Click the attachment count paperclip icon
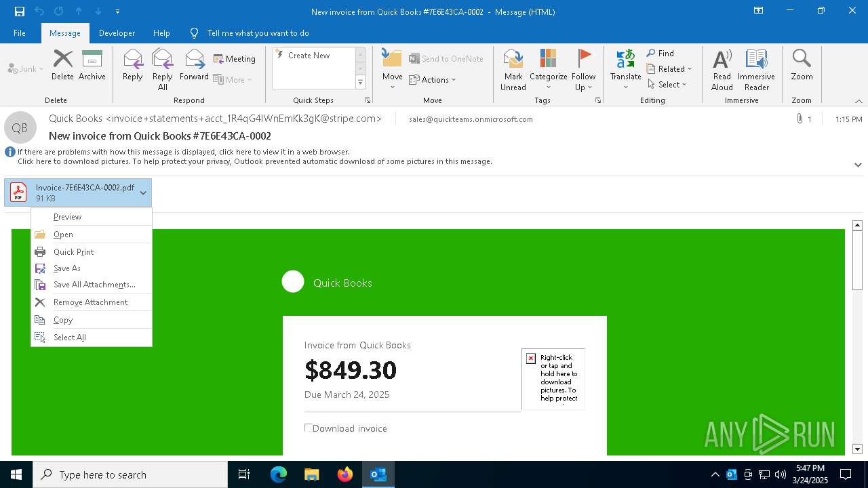Viewport: 868px width, 488px height. (x=800, y=119)
